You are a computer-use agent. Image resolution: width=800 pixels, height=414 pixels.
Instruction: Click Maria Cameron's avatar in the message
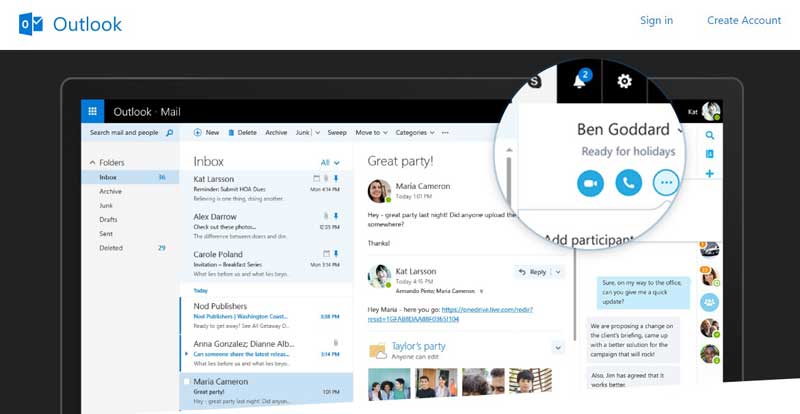(x=379, y=191)
